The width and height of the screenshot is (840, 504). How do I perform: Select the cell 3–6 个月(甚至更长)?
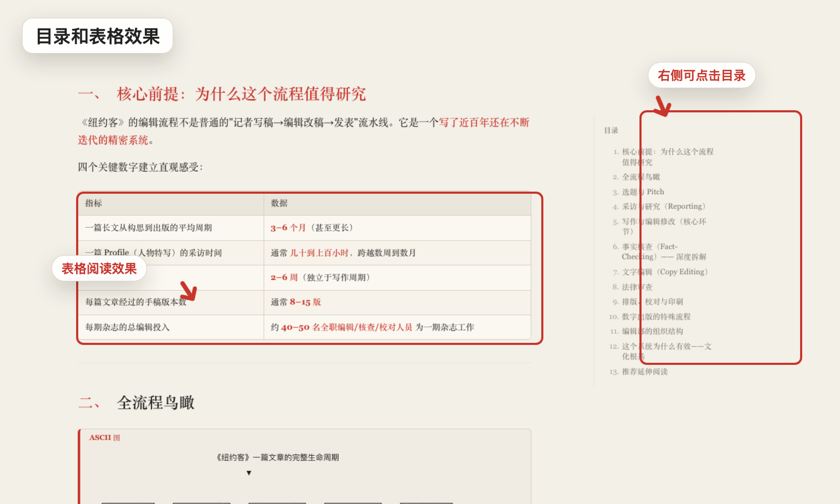click(397, 228)
